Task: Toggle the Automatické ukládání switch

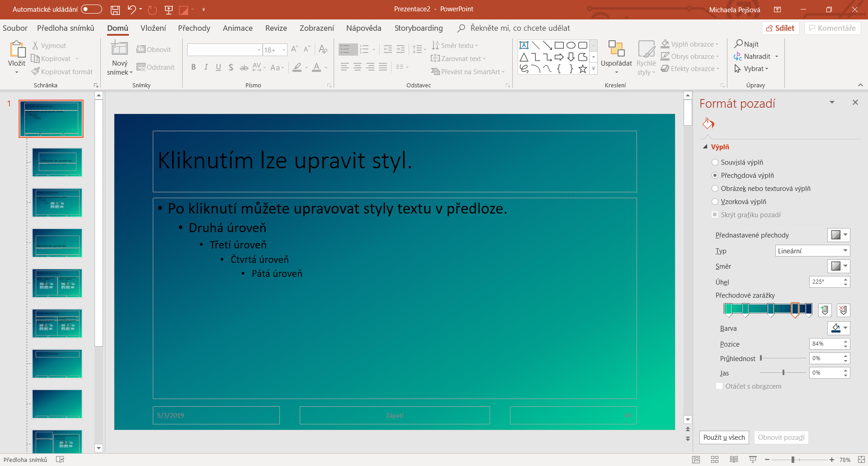Action: pos(91,10)
